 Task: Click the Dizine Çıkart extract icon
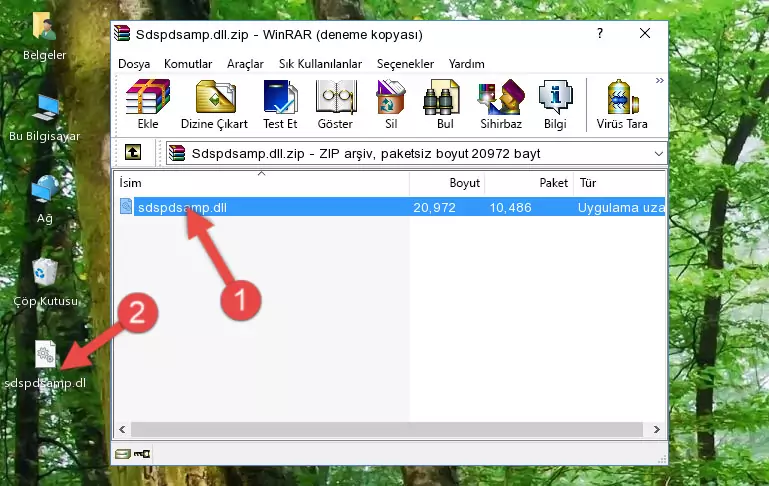tap(214, 104)
